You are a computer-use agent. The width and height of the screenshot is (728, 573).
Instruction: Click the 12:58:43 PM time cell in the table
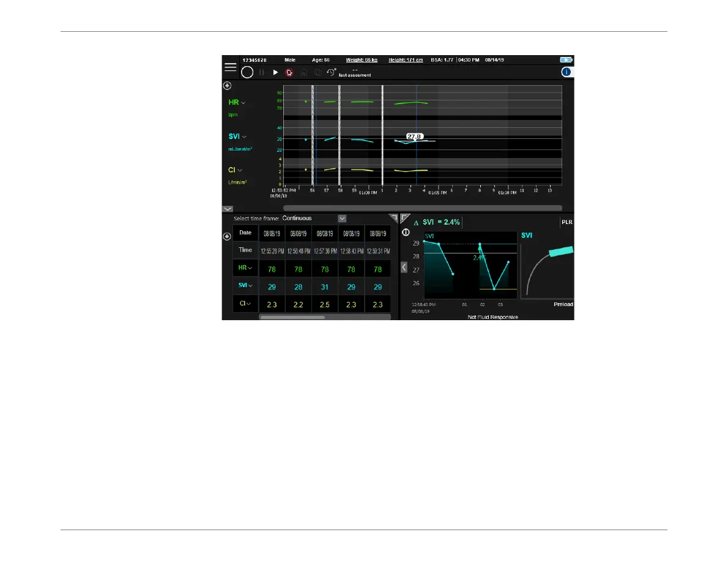click(x=352, y=252)
